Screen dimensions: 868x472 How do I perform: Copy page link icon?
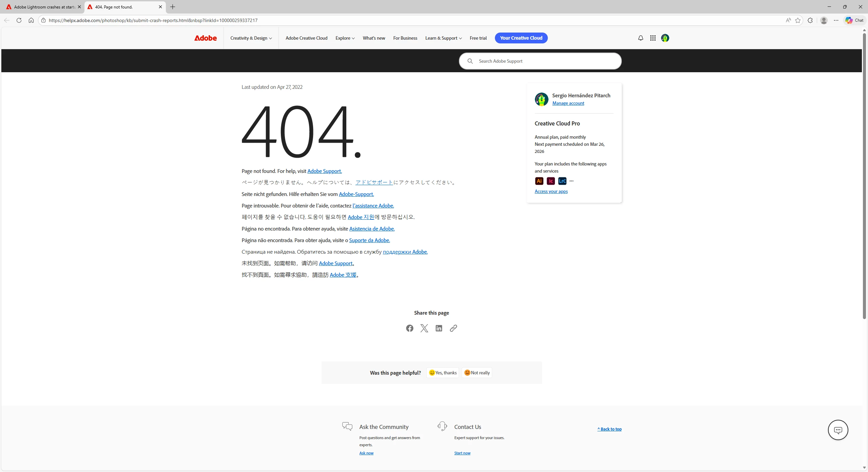tap(453, 328)
